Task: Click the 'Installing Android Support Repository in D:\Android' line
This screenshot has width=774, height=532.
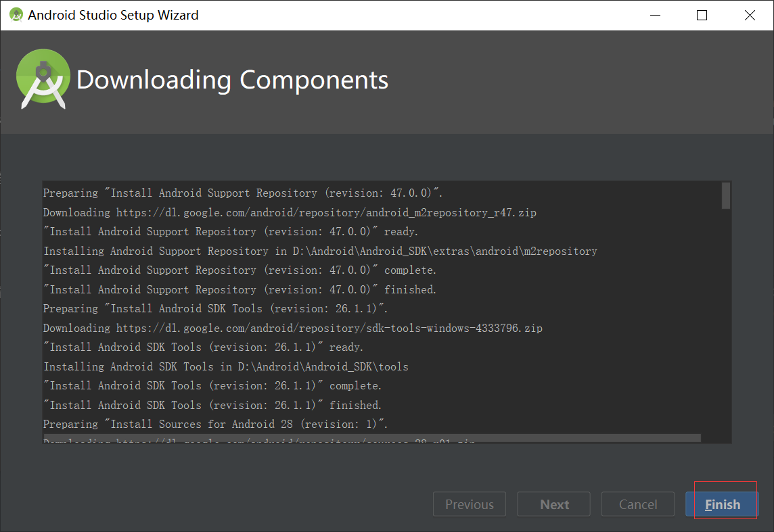Action: pos(321,251)
